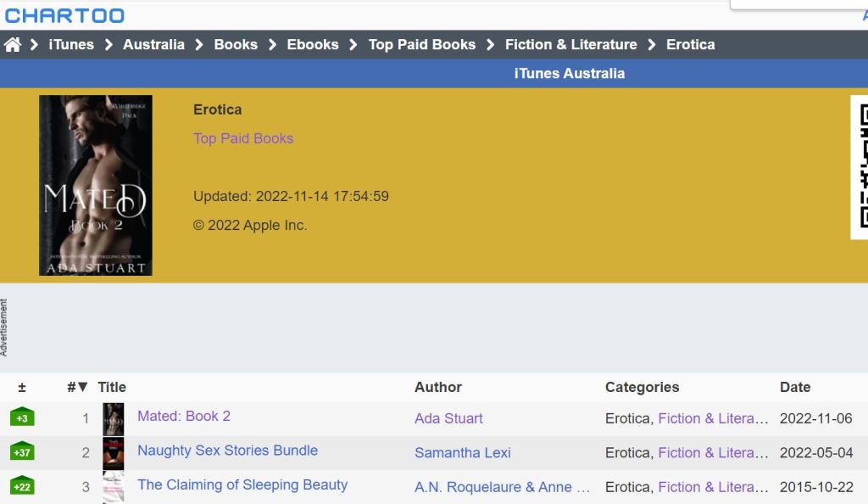This screenshot has height=504, width=868.
Task: Click the Ada Stuart author link
Action: 448,418
